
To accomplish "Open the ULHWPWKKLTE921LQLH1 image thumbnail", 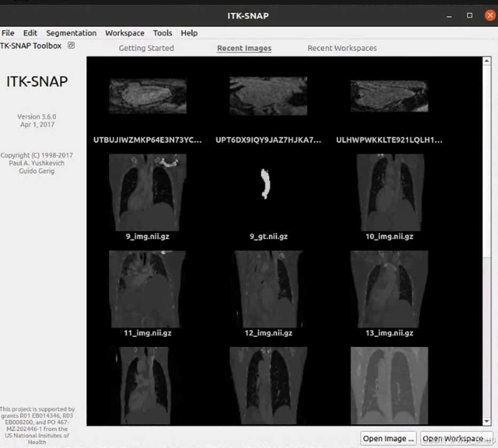I will (x=389, y=97).
